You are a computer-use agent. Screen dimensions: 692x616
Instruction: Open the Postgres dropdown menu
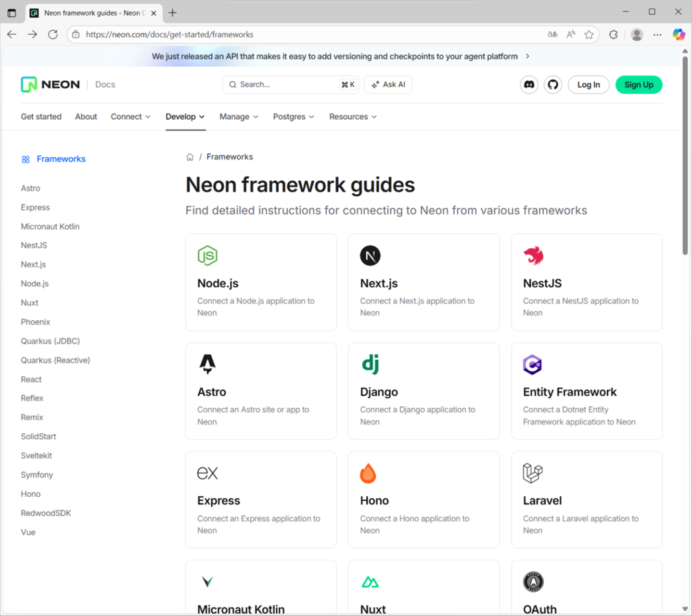click(x=293, y=117)
